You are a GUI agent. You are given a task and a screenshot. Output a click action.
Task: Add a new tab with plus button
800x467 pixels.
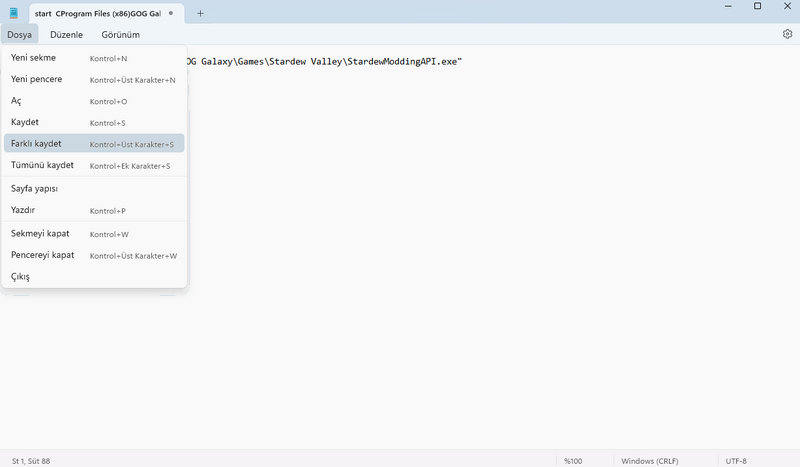pos(201,13)
